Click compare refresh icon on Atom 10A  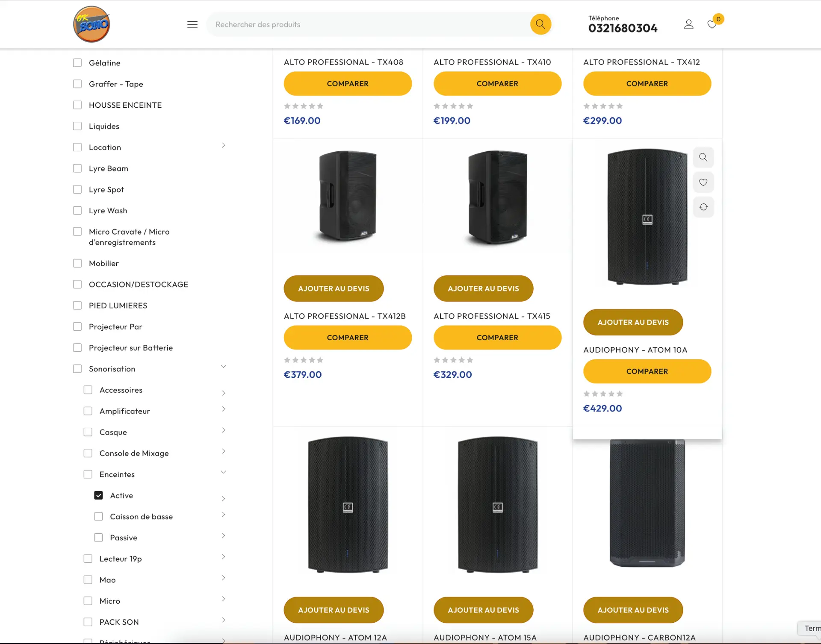[x=703, y=207]
